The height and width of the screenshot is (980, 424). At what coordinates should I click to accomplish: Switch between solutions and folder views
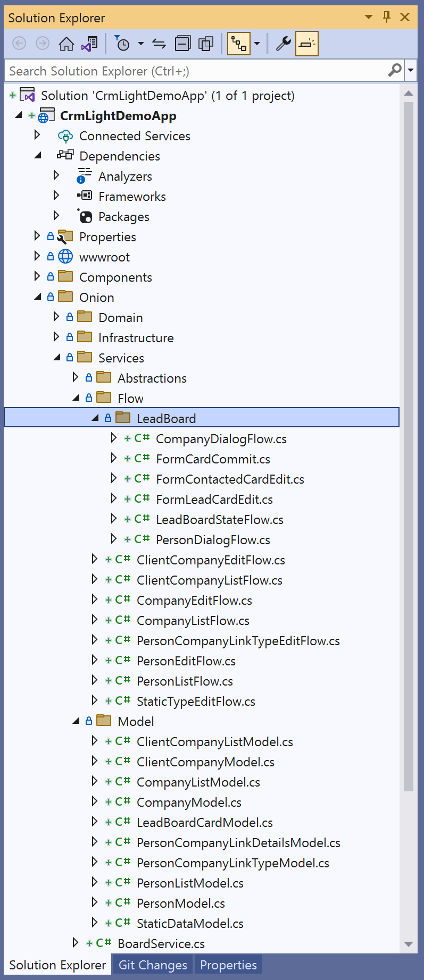89,44
